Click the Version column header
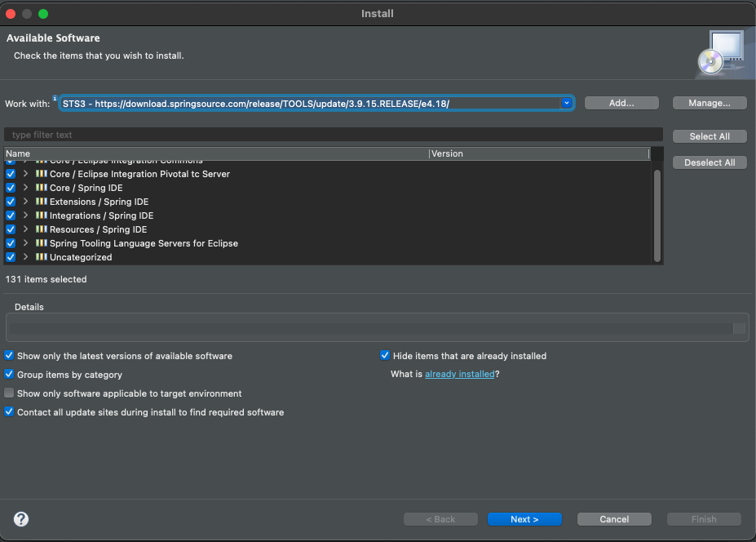Viewport: 756px width, 542px height. [x=539, y=153]
